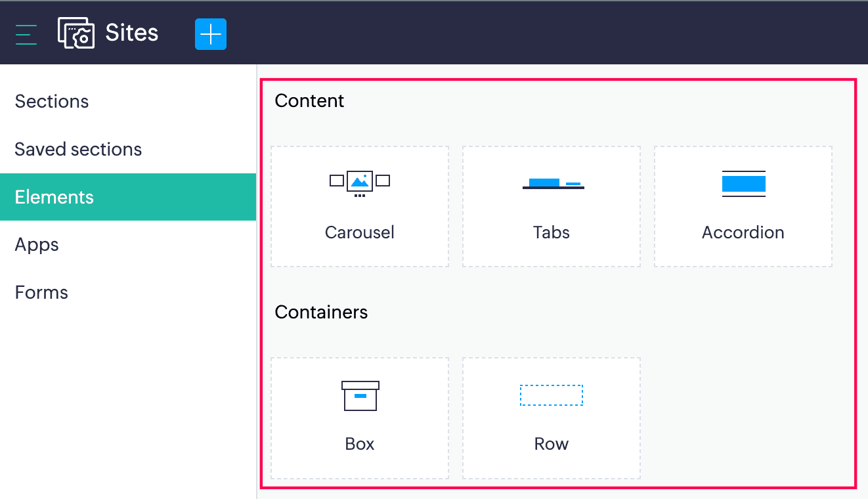Open the hamburger menu icon
This screenshot has height=499, width=868.
coord(26,34)
